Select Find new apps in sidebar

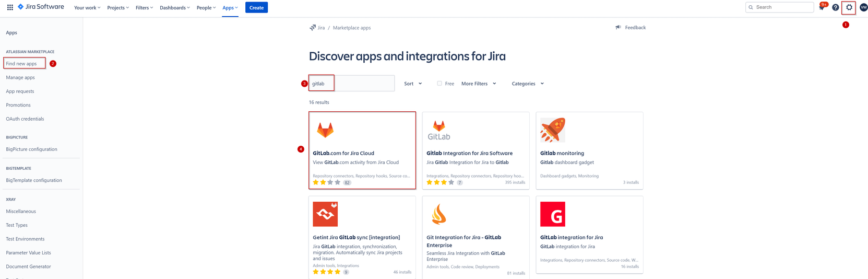(21, 64)
